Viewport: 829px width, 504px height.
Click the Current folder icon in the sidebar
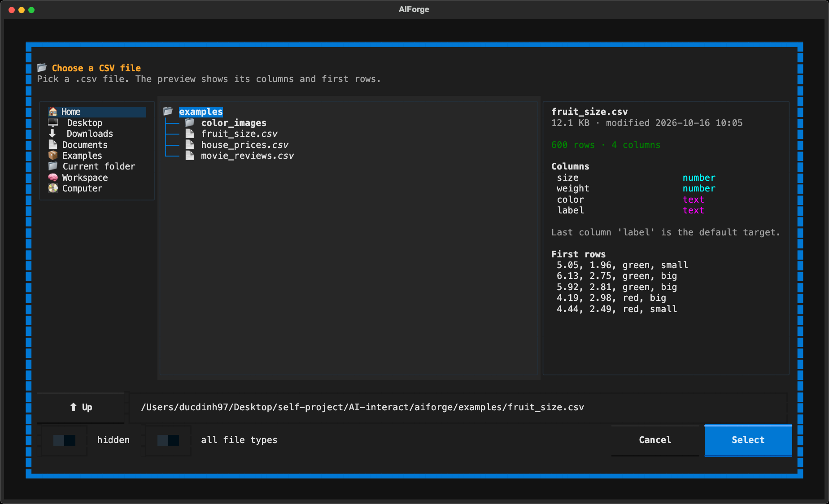click(x=53, y=166)
